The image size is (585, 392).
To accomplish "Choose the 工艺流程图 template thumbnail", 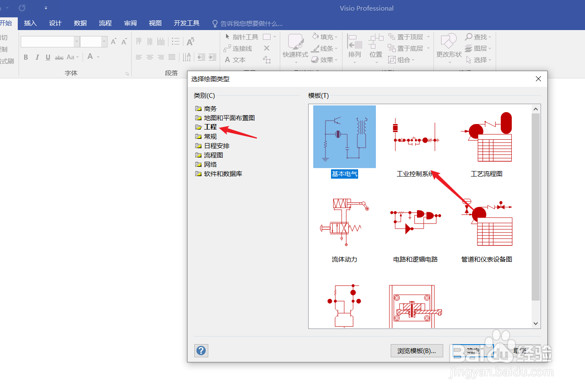I will pyautogui.click(x=487, y=137).
